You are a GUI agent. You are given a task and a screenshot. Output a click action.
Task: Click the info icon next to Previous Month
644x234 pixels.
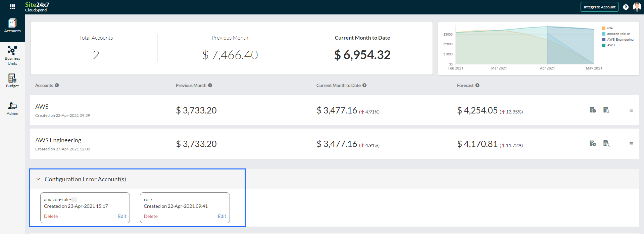[210, 86]
